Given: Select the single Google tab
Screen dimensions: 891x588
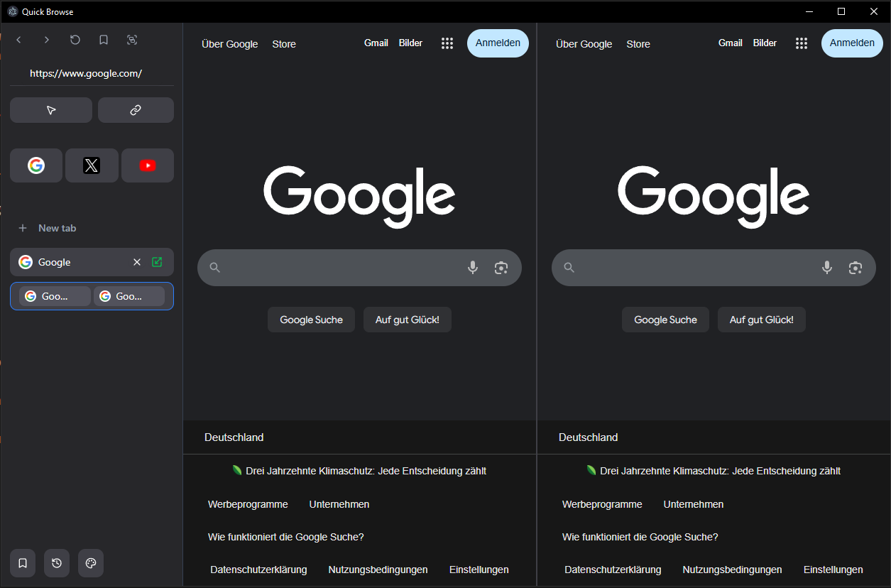Looking at the screenshot, I should [x=92, y=262].
